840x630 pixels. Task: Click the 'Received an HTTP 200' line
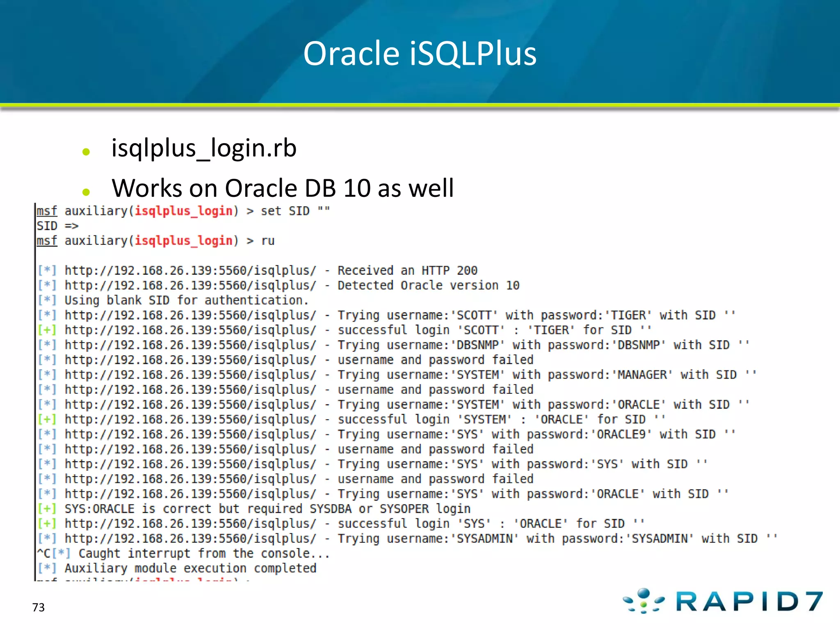258,271
